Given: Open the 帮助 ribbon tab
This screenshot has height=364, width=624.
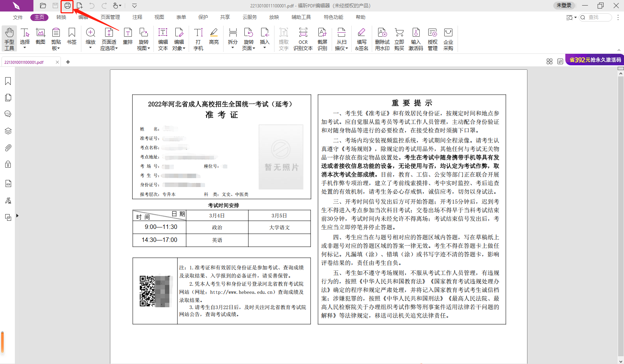Looking at the screenshot, I should click(x=361, y=17).
